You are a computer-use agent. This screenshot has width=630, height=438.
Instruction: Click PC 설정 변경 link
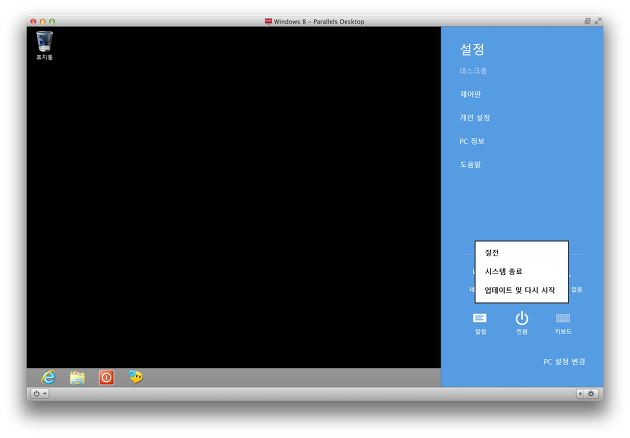pos(564,362)
